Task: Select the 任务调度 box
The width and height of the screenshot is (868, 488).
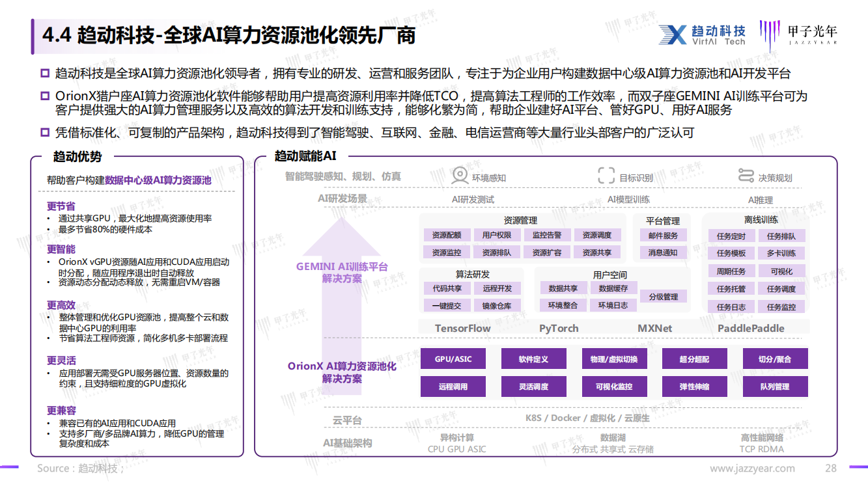Action: point(781,289)
